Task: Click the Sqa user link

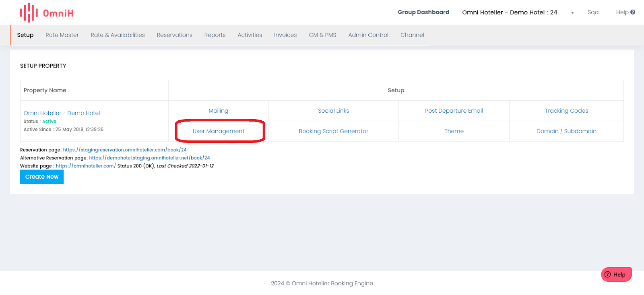Action: coord(593,12)
